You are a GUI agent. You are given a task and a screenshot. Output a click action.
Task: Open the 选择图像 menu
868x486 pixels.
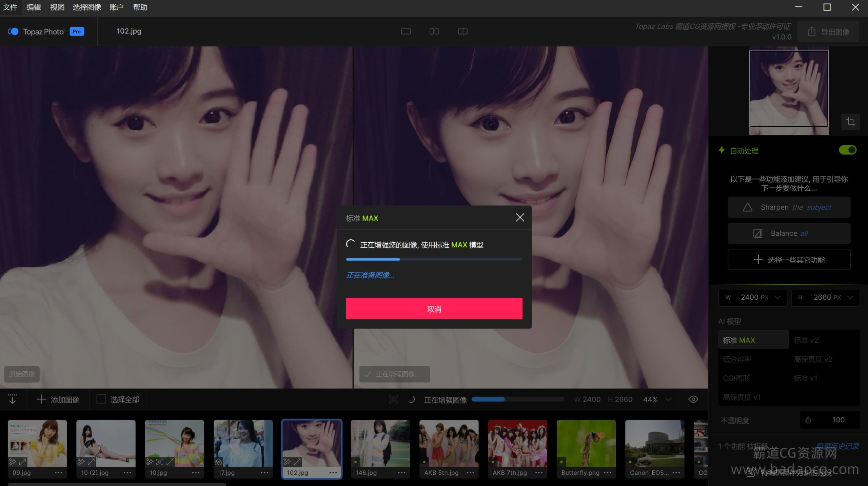click(87, 7)
